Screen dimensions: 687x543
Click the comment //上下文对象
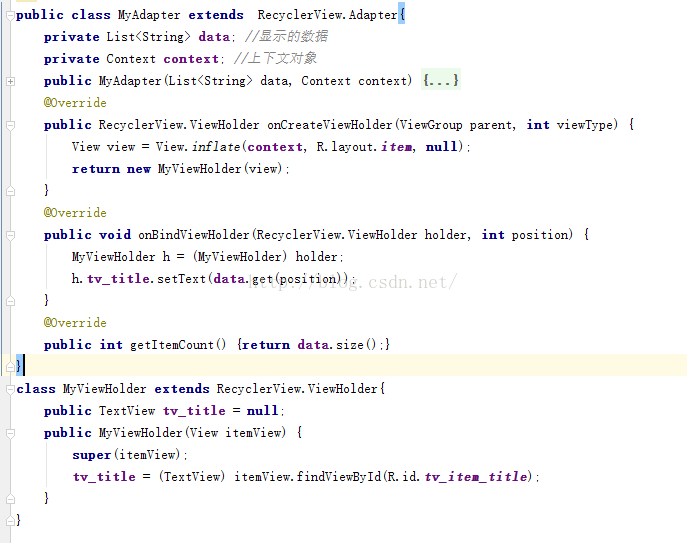[275, 58]
